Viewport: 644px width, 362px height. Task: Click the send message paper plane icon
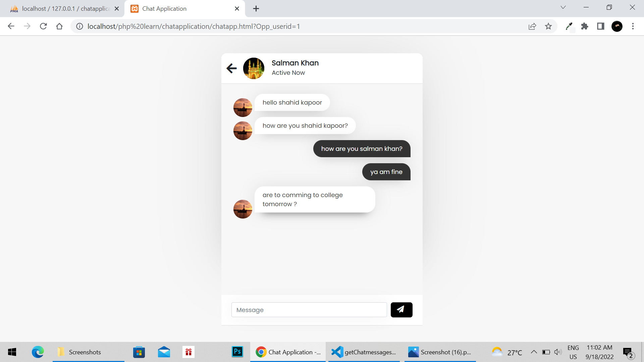[x=401, y=310]
